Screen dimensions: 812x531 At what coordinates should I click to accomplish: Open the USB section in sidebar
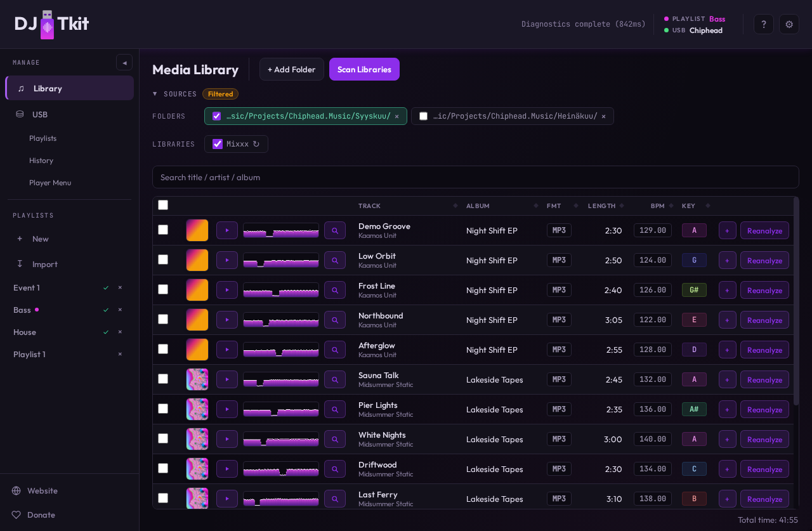70,114
